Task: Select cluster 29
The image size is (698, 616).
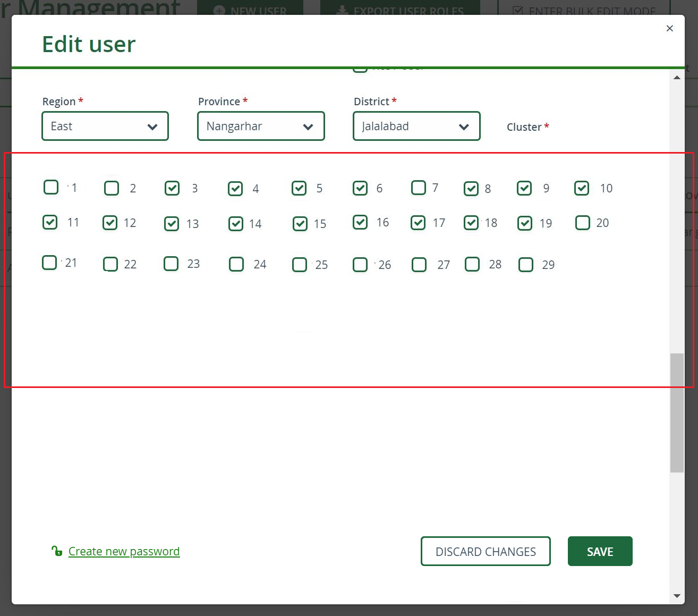Action: tap(525, 264)
